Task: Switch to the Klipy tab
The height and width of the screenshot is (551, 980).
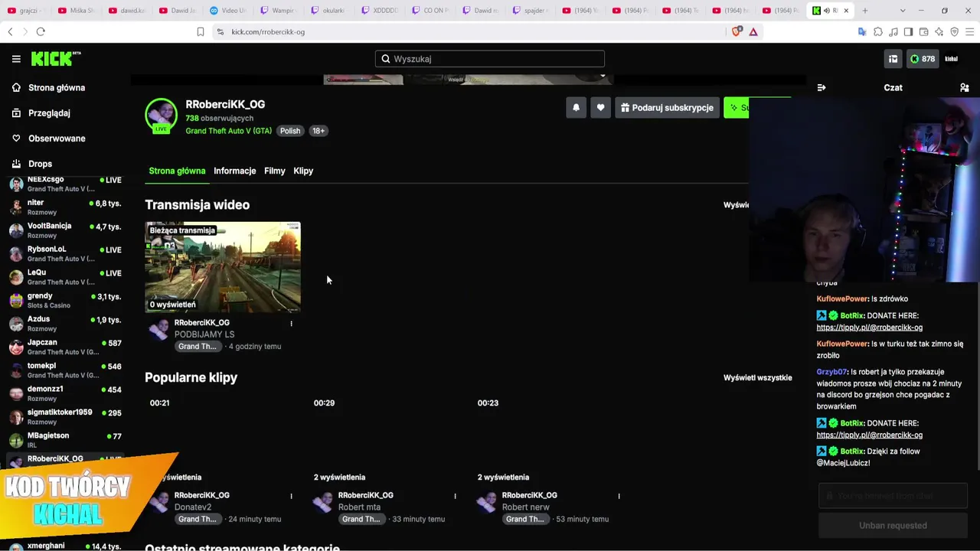Action: [x=303, y=171]
